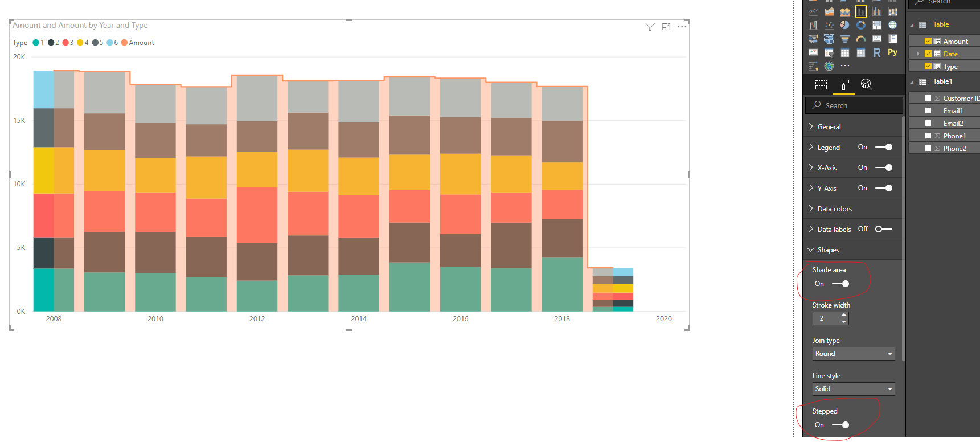Insert an R script visual
Viewport: 980px width, 442px height.
click(x=877, y=52)
